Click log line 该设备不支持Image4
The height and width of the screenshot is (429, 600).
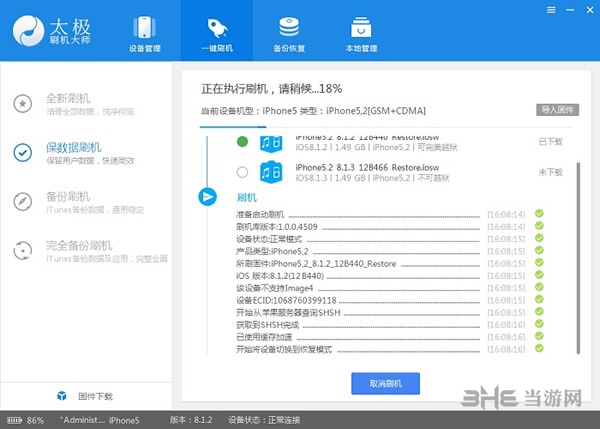click(x=275, y=288)
